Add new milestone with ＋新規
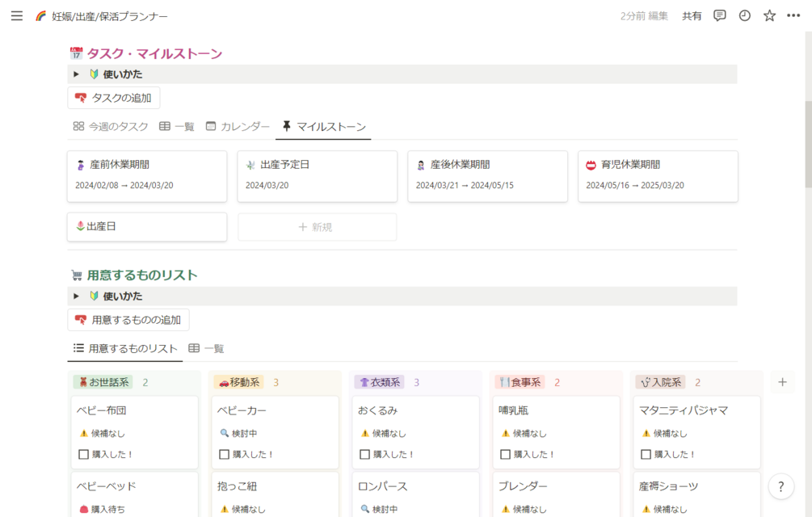 pos(318,227)
